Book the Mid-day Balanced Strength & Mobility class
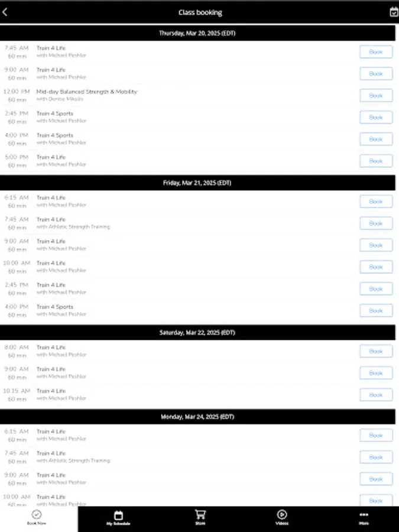399x532 pixels. tap(376, 95)
